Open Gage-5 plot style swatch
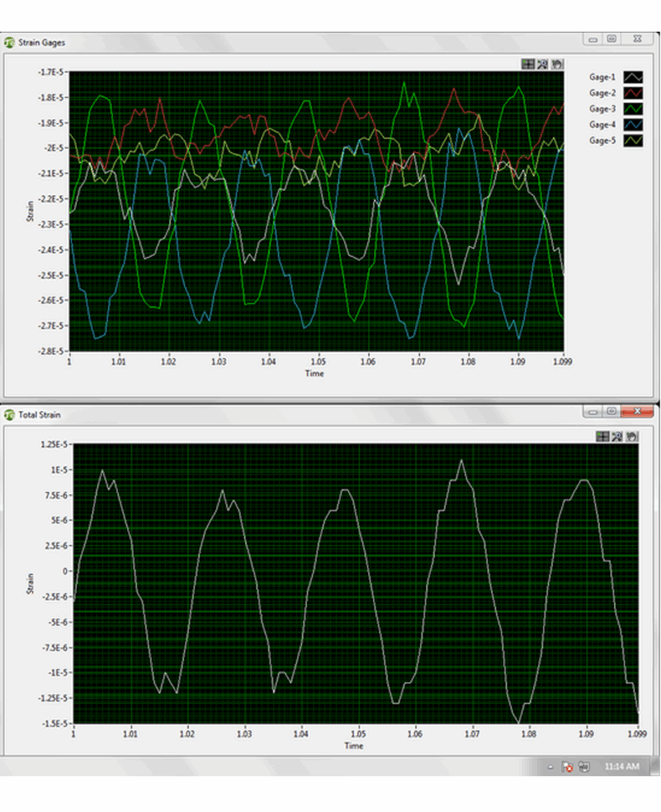Screen dimensions: 661x812 633,140
